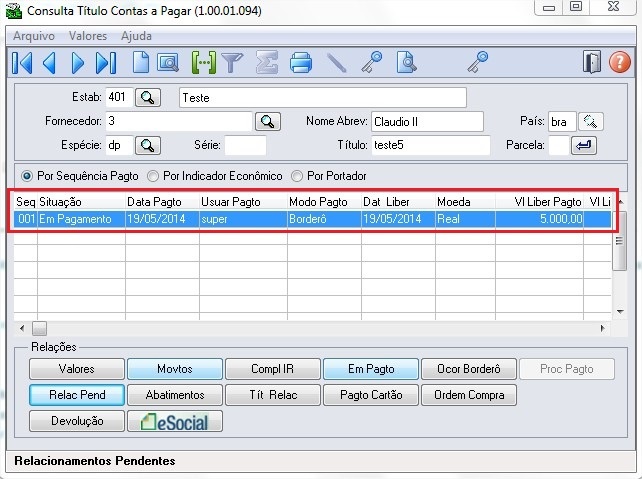The image size is (642, 479).
Task: Open the eSocial button
Action: pyautogui.click(x=175, y=421)
